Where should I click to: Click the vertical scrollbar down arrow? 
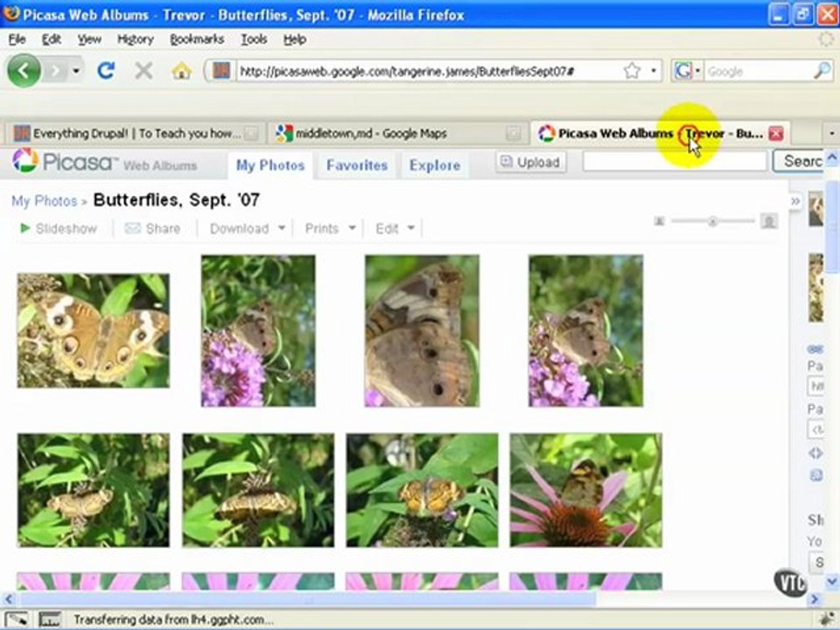point(832,581)
